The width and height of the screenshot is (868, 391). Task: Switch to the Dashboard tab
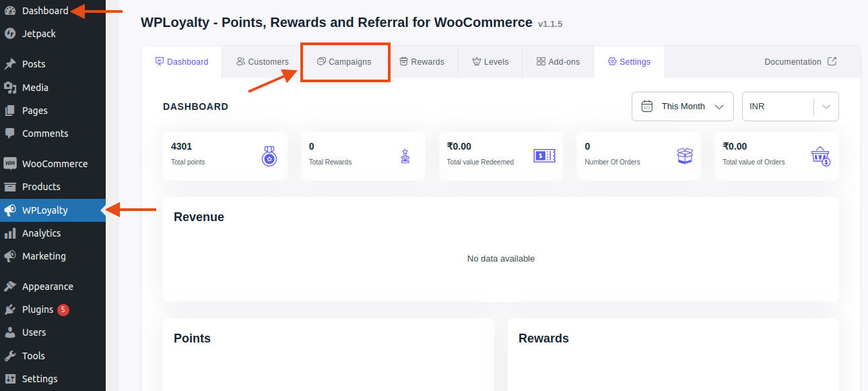(182, 62)
